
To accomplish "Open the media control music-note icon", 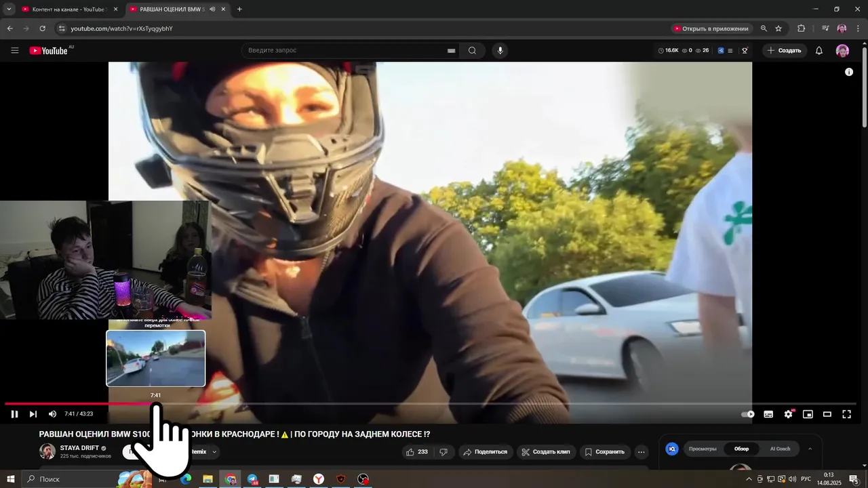I will (x=825, y=28).
